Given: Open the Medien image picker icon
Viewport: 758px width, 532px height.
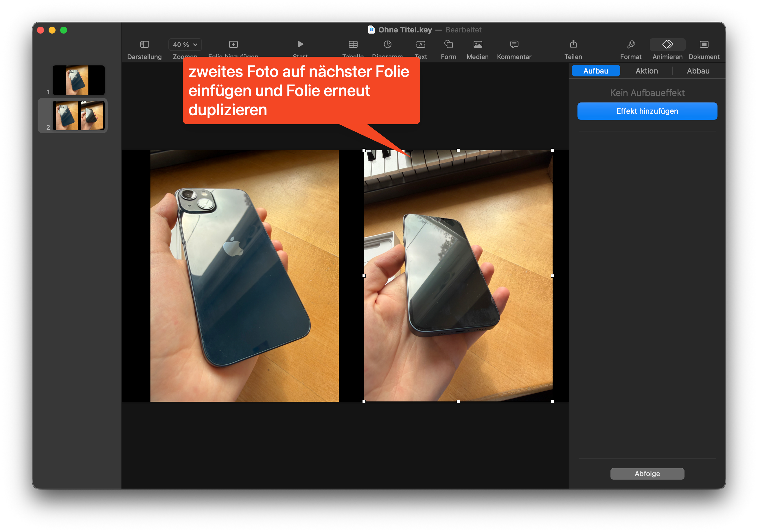Looking at the screenshot, I should [477, 44].
